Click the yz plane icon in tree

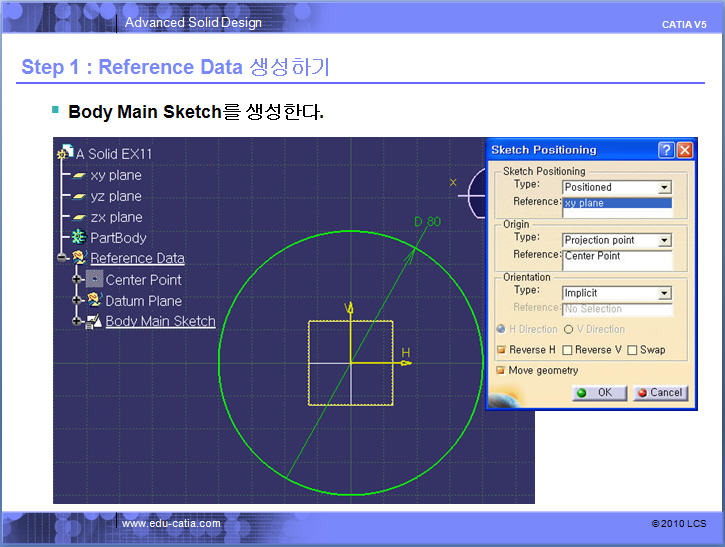point(80,197)
